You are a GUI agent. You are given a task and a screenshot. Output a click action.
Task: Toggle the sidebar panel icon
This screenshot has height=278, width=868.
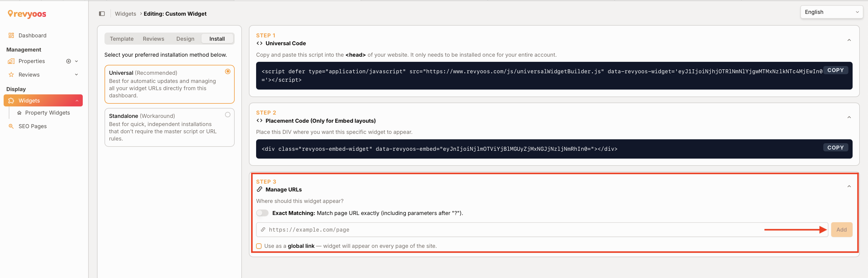(102, 14)
